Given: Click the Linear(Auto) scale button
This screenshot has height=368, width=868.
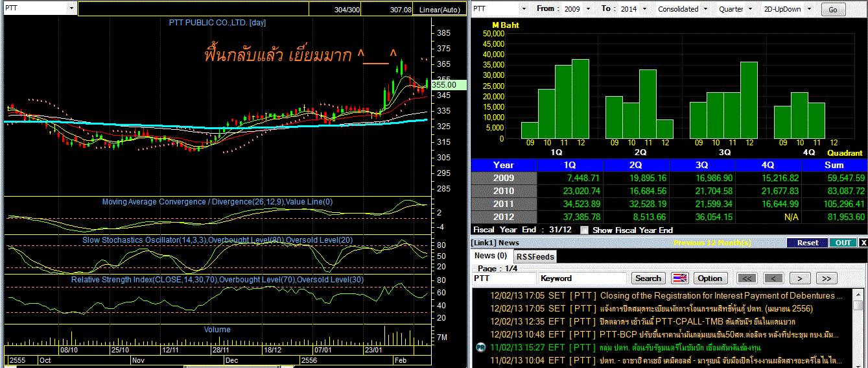Looking at the screenshot, I should pos(439,10).
